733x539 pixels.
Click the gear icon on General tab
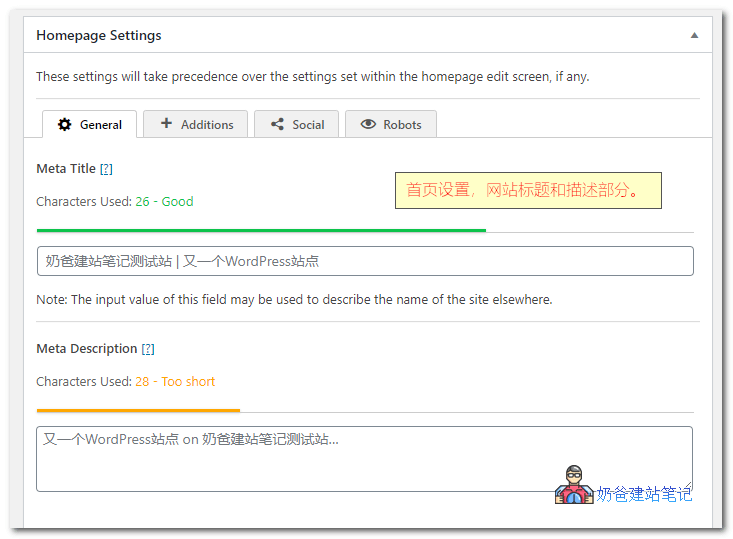[65, 124]
